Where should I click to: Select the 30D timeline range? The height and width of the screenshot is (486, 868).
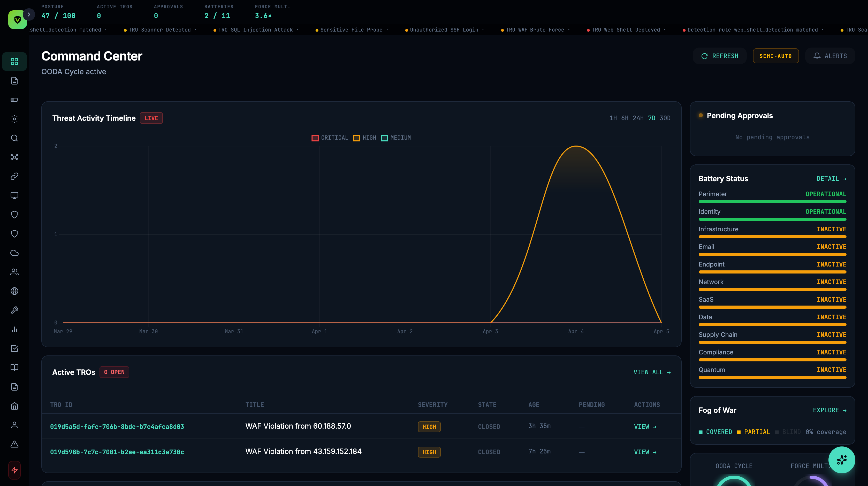[x=665, y=118]
